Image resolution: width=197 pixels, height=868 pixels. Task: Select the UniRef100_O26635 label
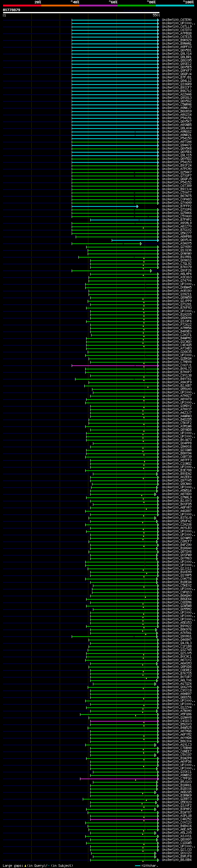(177, 352)
